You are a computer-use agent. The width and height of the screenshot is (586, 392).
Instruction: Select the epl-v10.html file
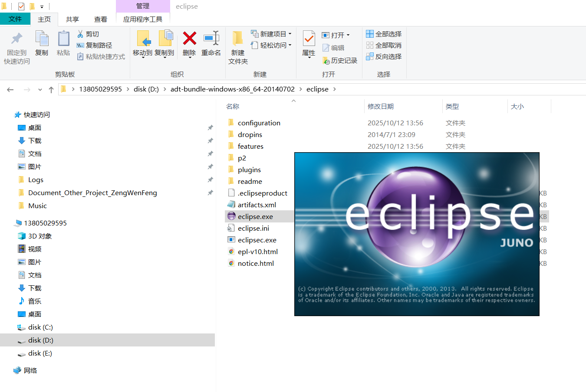(x=258, y=252)
